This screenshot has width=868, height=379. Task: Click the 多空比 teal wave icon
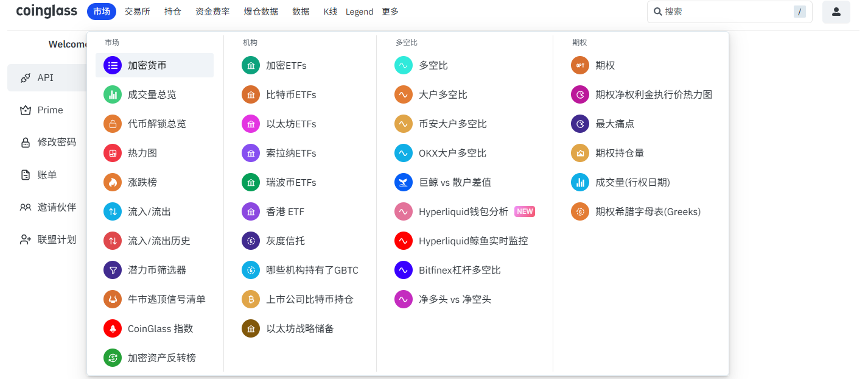pos(404,65)
